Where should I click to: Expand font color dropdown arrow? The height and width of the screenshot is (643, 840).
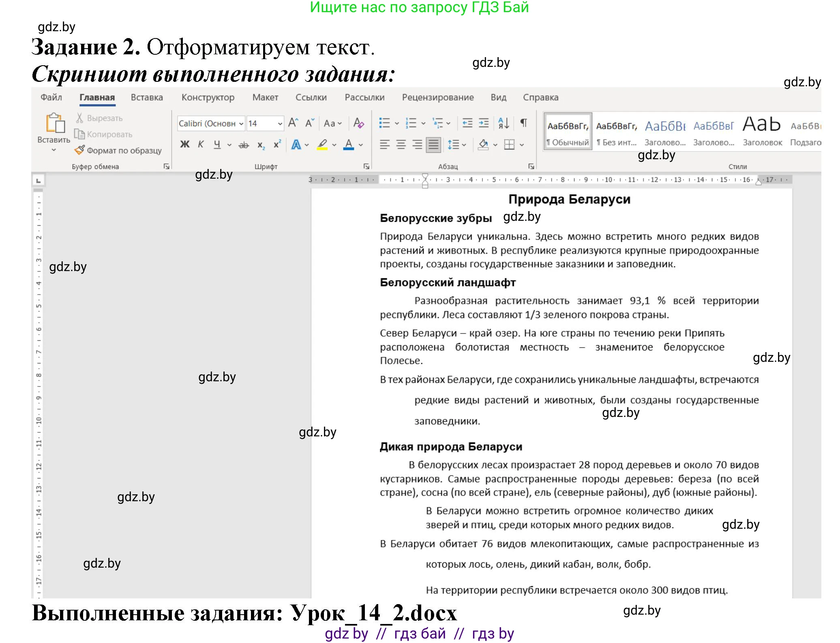[x=361, y=145]
